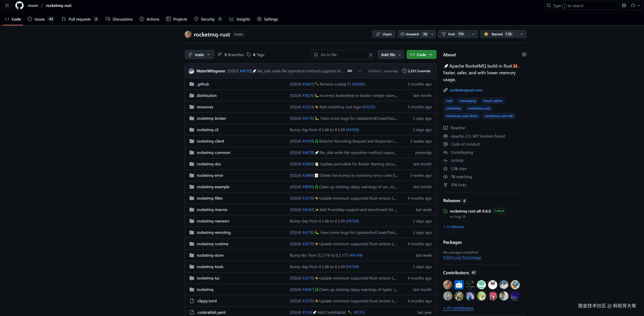Image resolution: width=644 pixels, height=316 pixels.
Task: Click the rust topic tag
Action: (449, 101)
